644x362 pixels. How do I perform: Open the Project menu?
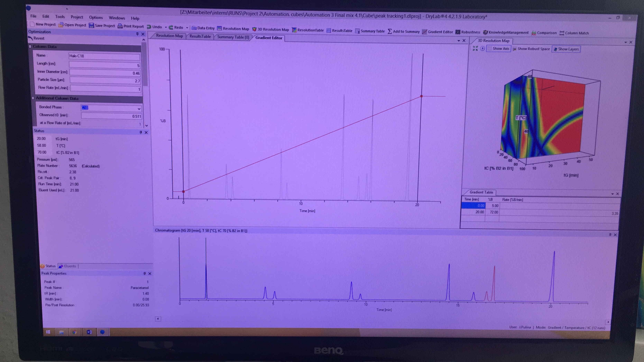(x=76, y=17)
